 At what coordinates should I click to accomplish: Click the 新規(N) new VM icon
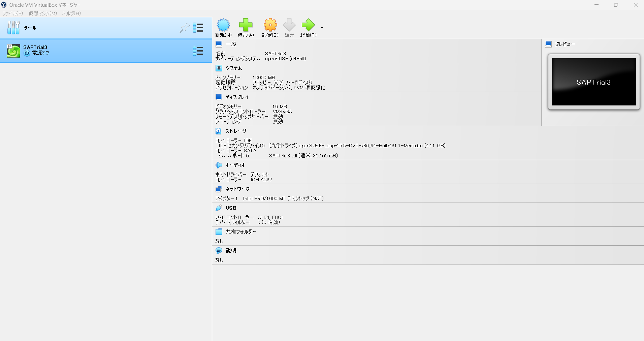(223, 25)
